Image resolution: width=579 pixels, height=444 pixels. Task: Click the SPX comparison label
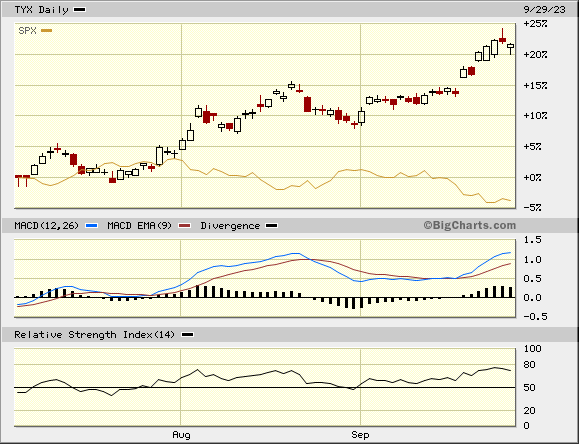coord(27,31)
